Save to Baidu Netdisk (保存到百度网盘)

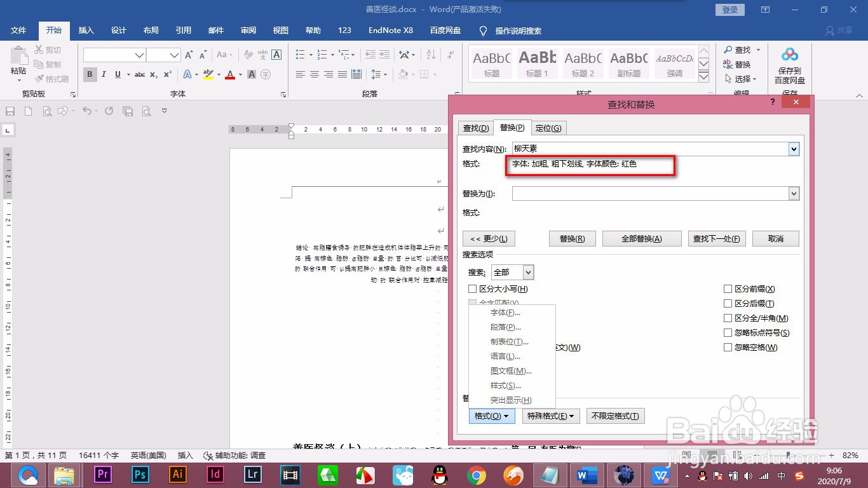pos(790,65)
